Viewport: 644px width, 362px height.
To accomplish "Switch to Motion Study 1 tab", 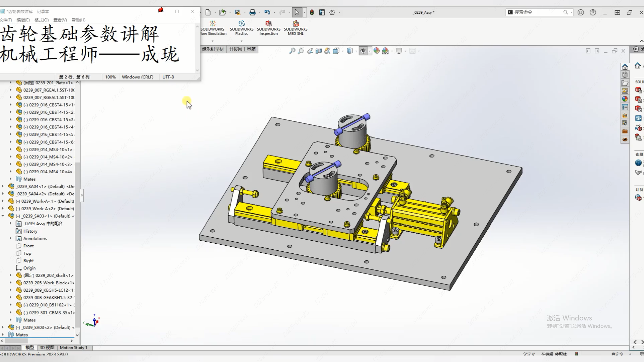I will tap(73, 348).
